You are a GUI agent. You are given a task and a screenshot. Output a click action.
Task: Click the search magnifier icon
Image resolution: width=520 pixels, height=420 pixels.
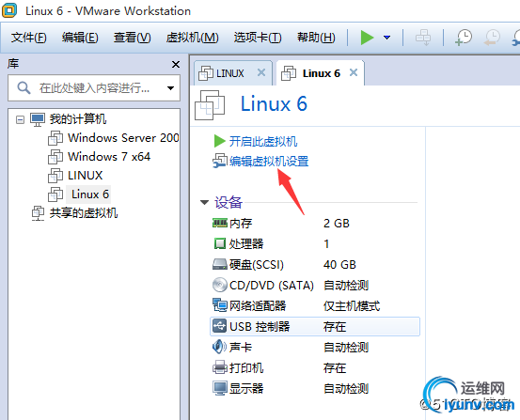click(24, 88)
